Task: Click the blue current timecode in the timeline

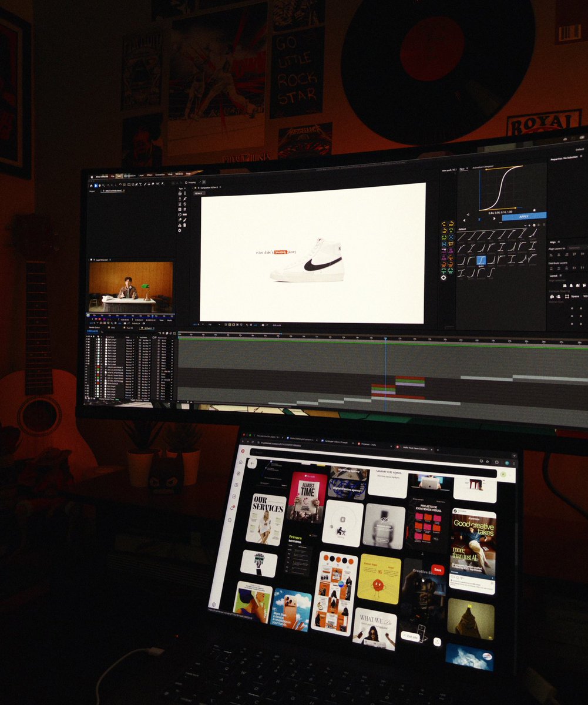Action: [93, 331]
